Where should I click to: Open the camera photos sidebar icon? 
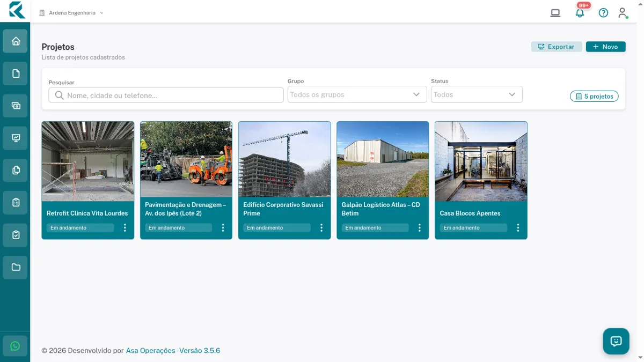15,106
